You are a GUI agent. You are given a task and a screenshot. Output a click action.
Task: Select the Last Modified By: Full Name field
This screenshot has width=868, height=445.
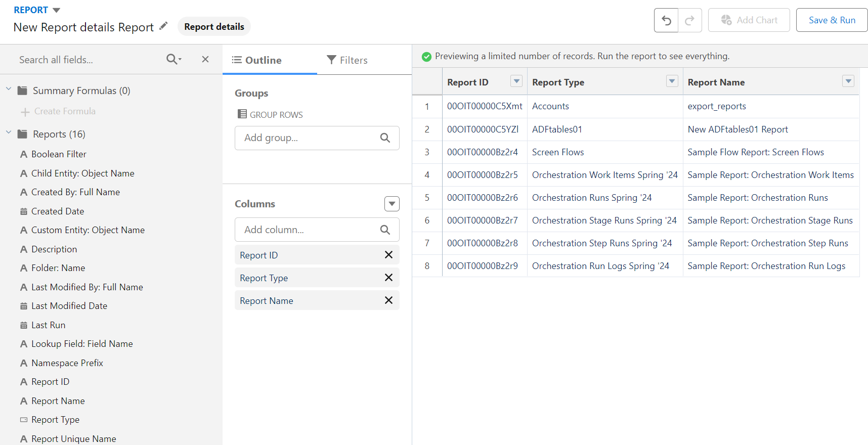(87, 287)
